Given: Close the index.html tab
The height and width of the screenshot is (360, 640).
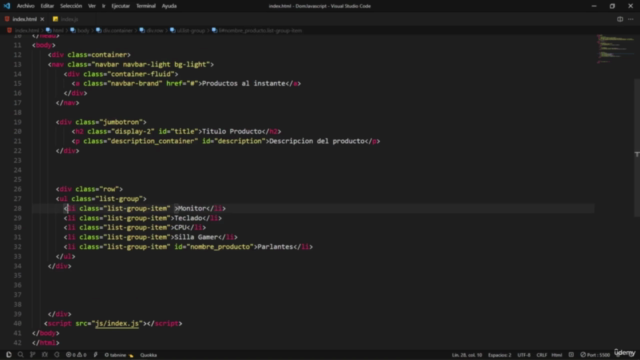Looking at the screenshot, I should click(x=42, y=19).
